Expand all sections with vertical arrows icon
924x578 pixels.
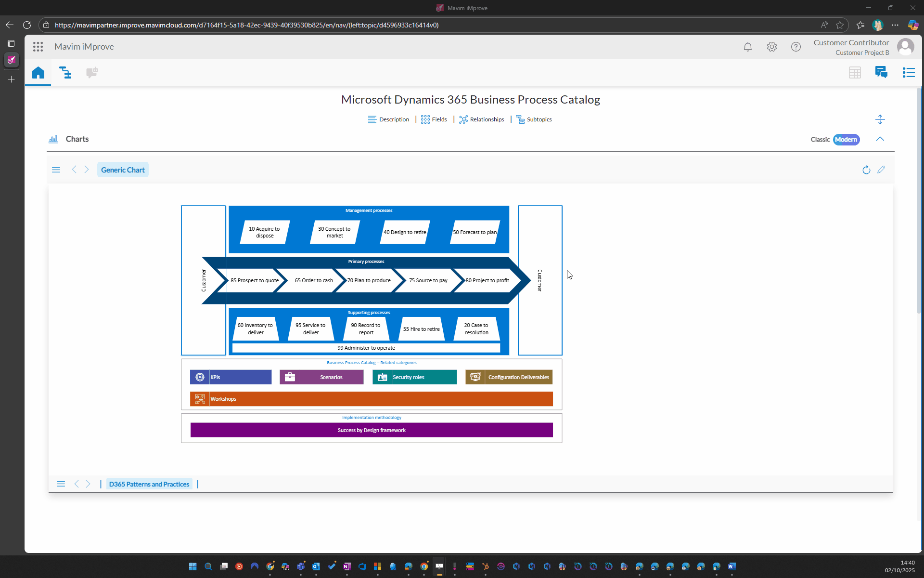[x=880, y=119]
